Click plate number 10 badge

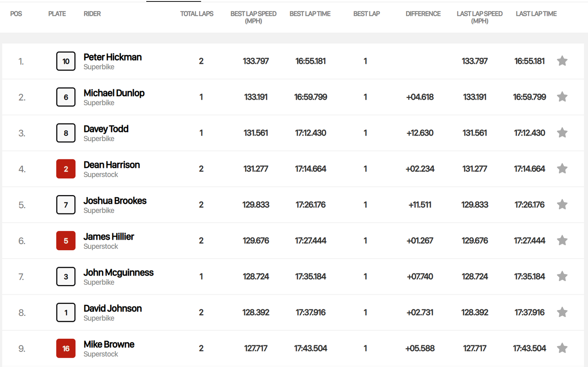pos(66,61)
